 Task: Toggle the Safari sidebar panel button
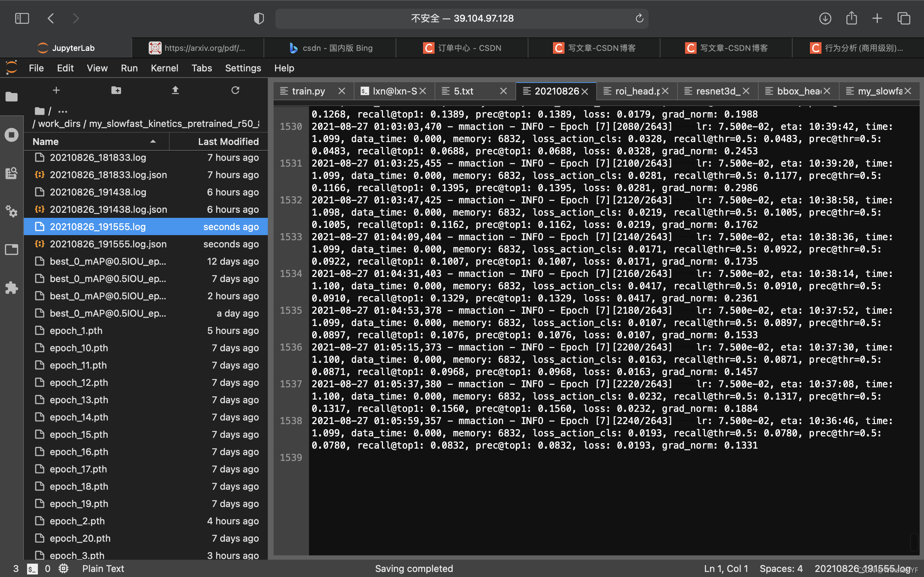(x=22, y=18)
